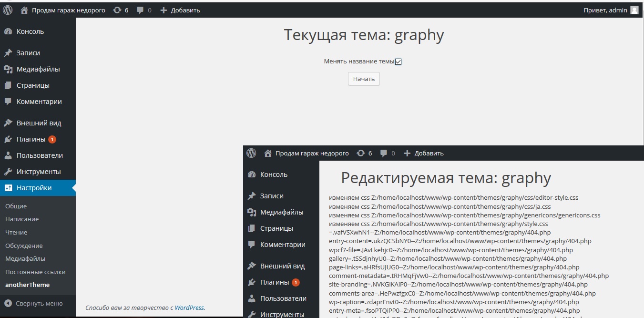Click the Редактируемая тема: graphy heading
644x318 pixels.
click(446, 178)
